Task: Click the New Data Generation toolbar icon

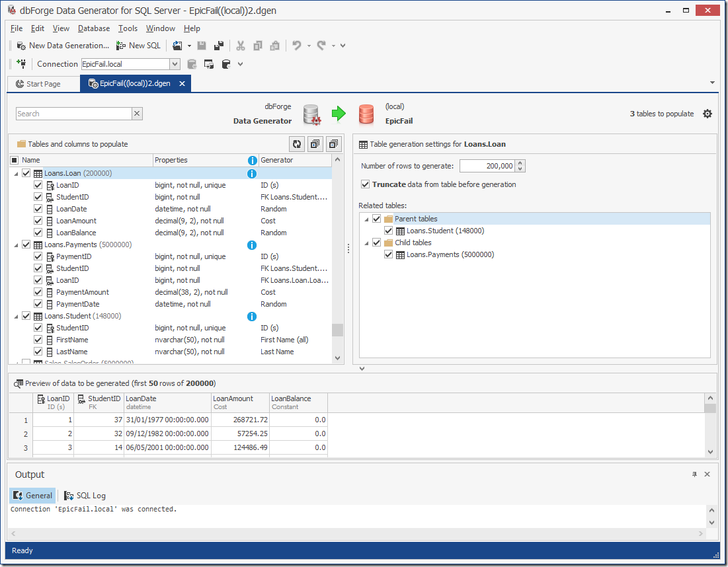Action: 21,46
